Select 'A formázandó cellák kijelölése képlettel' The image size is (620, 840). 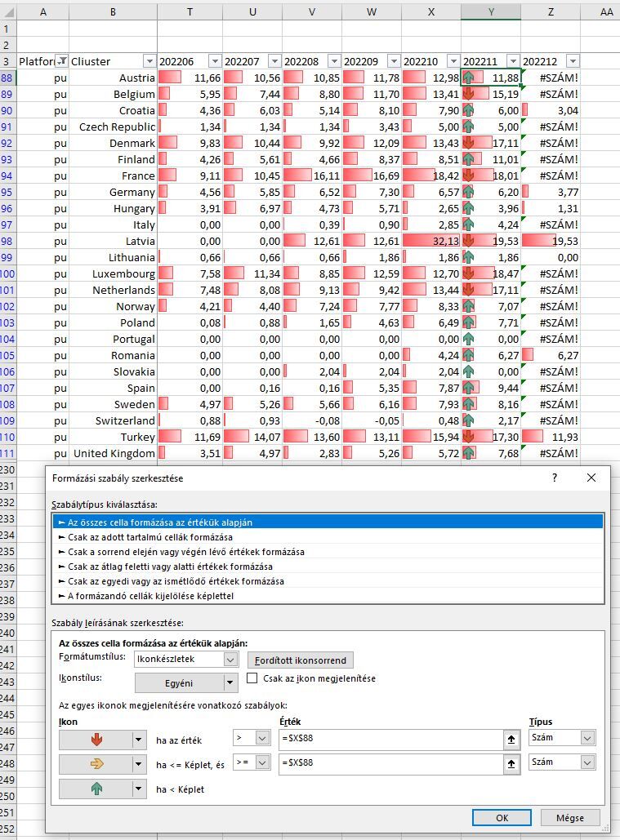(328, 596)
